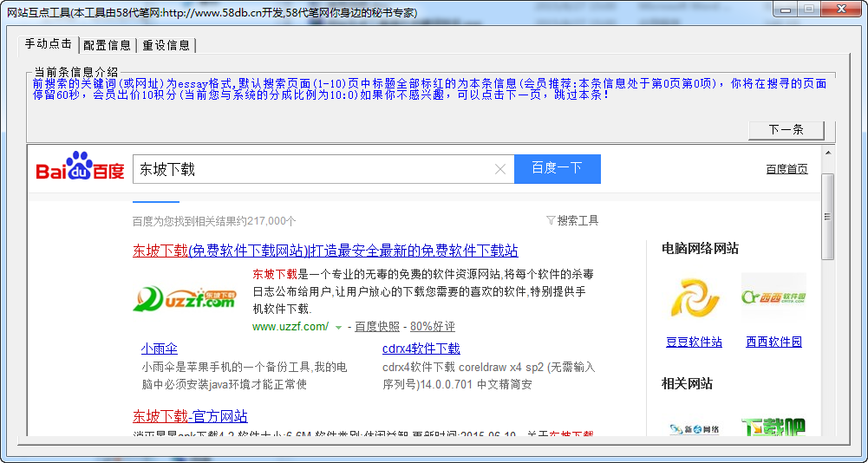Click the 电脑网络网站 heading
Image resolution: width=868 pixels, height=463 pixels.
tap(701, 248)
